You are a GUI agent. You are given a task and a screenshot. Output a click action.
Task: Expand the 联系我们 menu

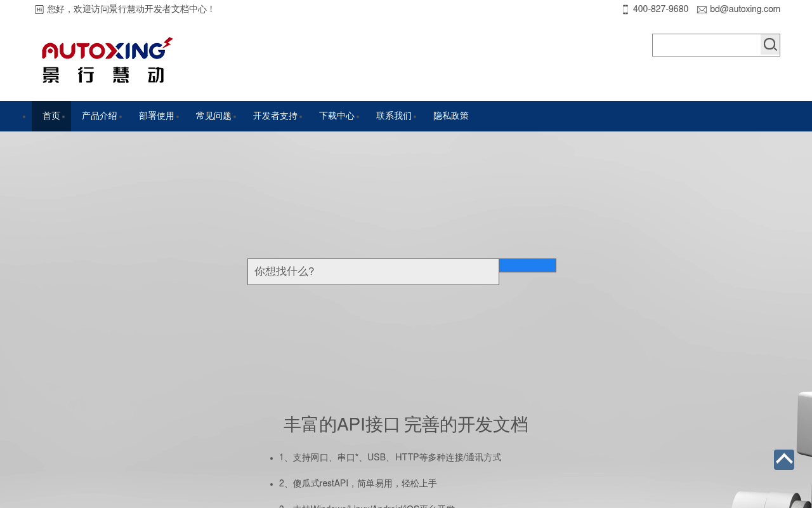coord(394,116)
